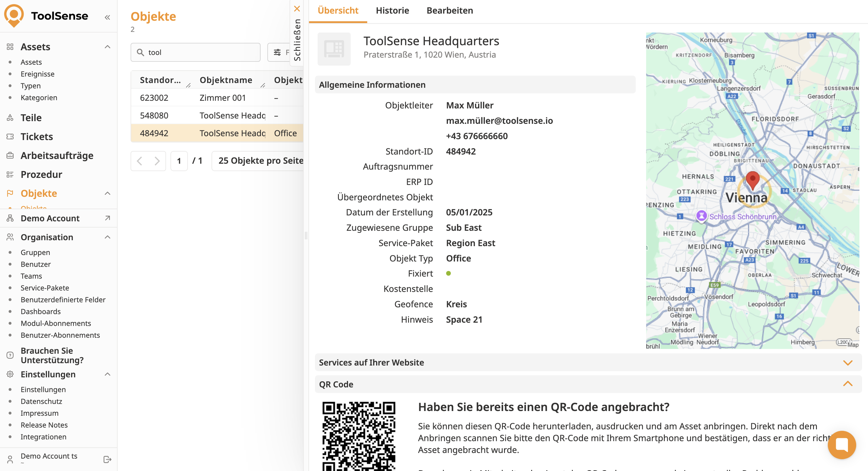
Task: Switch to the Historie tab
Action: (x=392, y=10)
